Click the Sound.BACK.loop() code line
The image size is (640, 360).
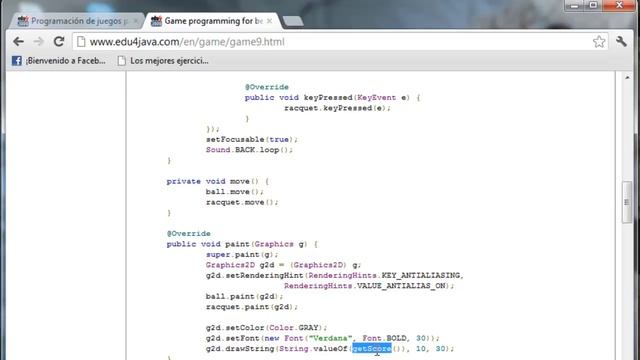point(249,150)
